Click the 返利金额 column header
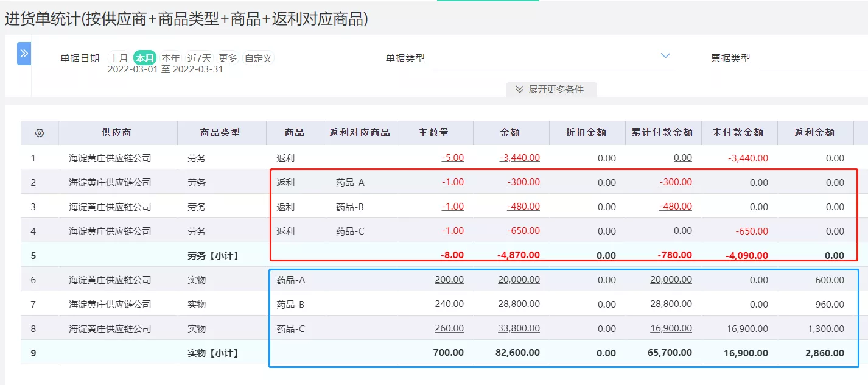 814,133
